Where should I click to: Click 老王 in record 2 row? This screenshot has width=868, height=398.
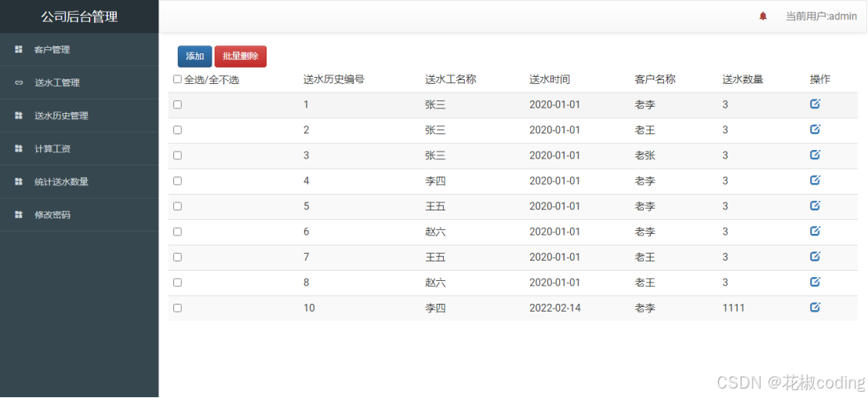[x=645, y=130]
